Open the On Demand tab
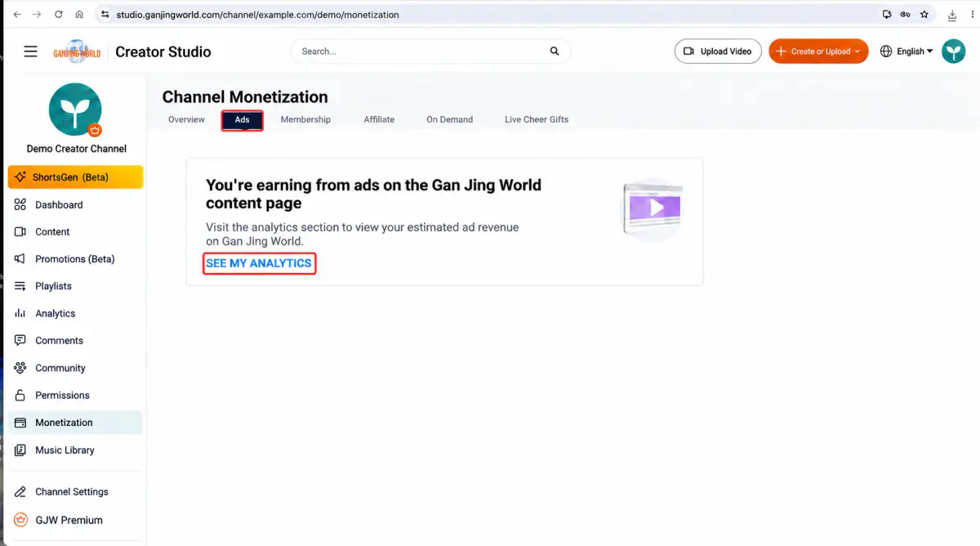This screenshot has width=980, height=546. 449,119
